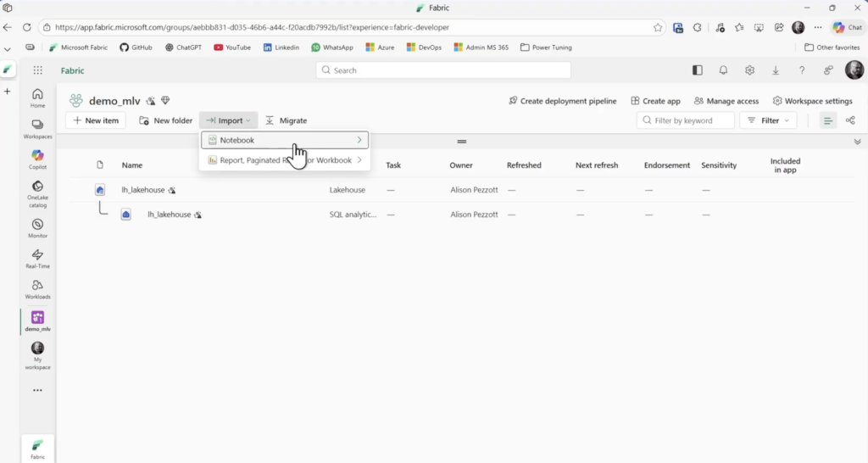
Task: Open the app launcher waffle icon
Action: [x=37, y=70]
